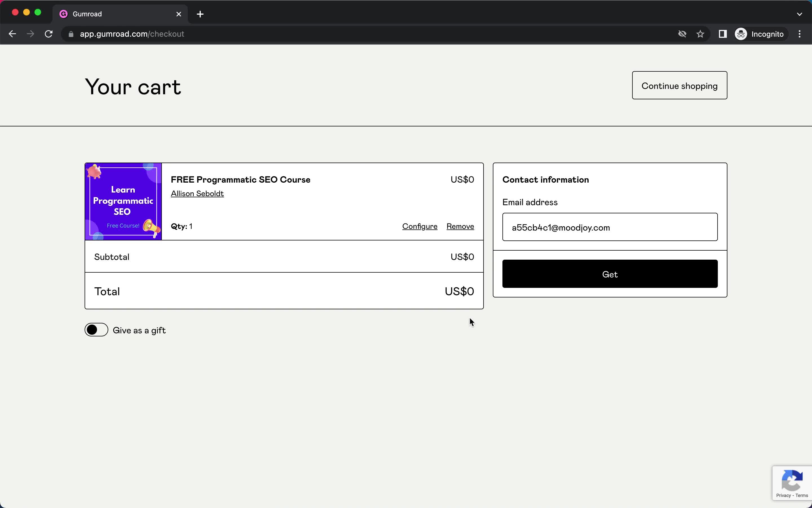Open the reCAPTCHA Privacy link
Image resolution: width=812 pixels, height=508 pixels.
coord(783,496)
